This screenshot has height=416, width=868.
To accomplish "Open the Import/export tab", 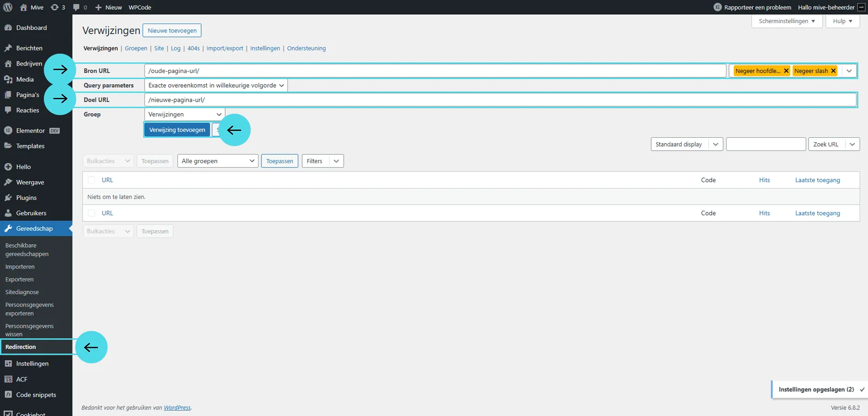I will 225,49.
